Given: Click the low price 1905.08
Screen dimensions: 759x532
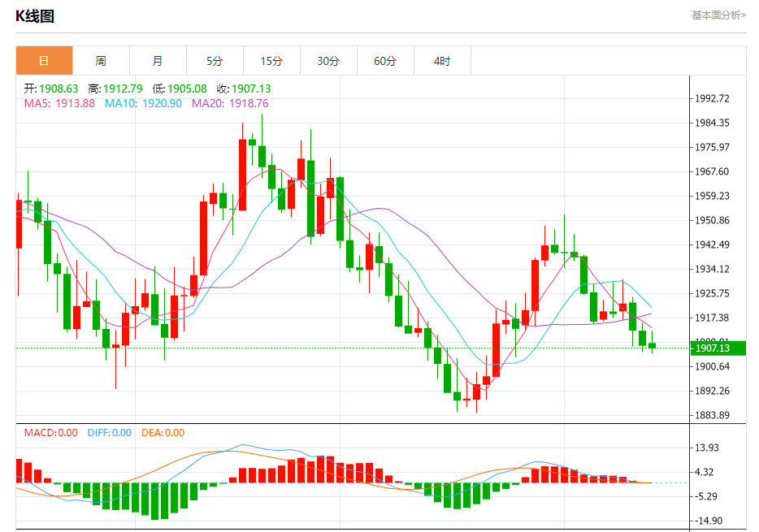Looking at the screenshot, I should [188, 89].
